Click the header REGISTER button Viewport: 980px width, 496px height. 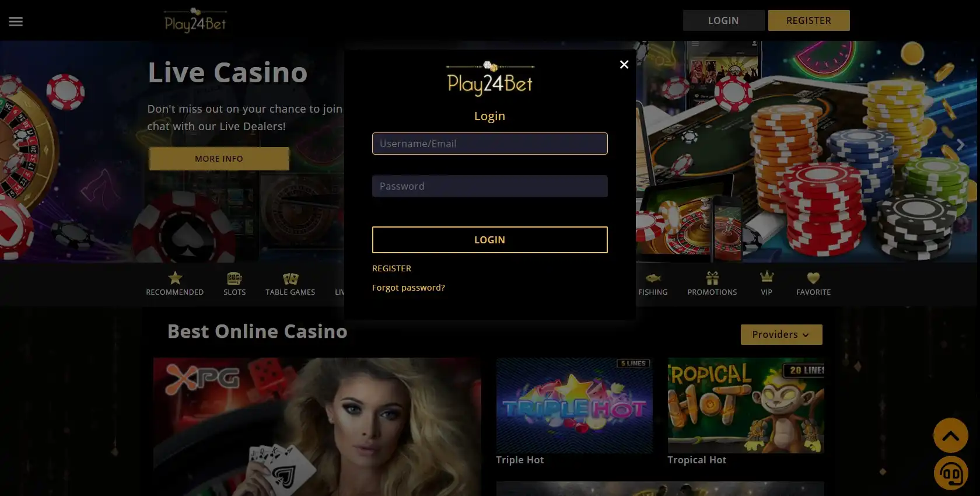tap(808, 20)
